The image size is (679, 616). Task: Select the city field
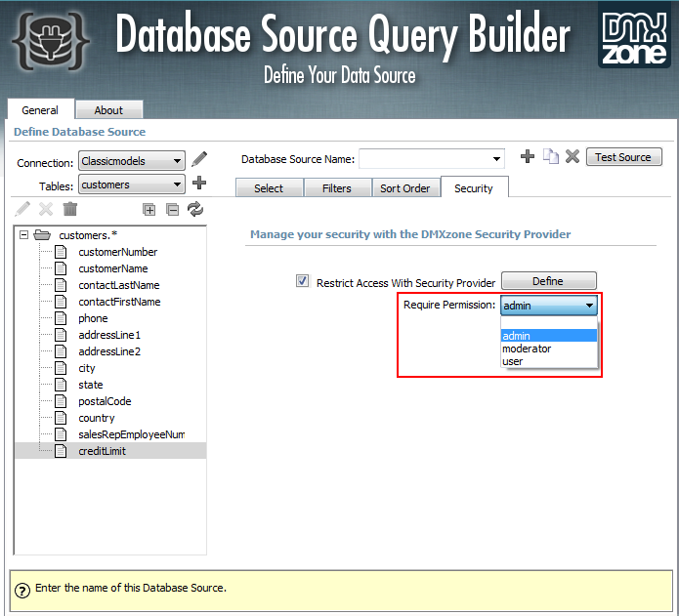(87, 368)
